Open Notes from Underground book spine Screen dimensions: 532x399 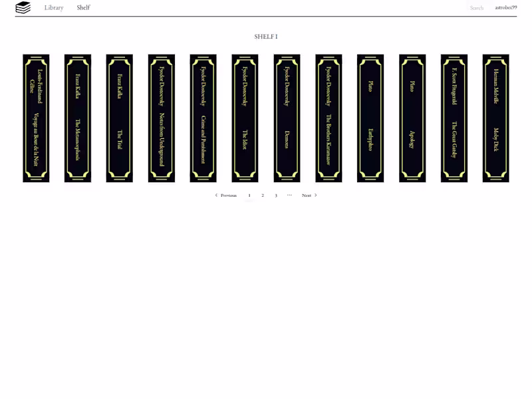(162, 118)
